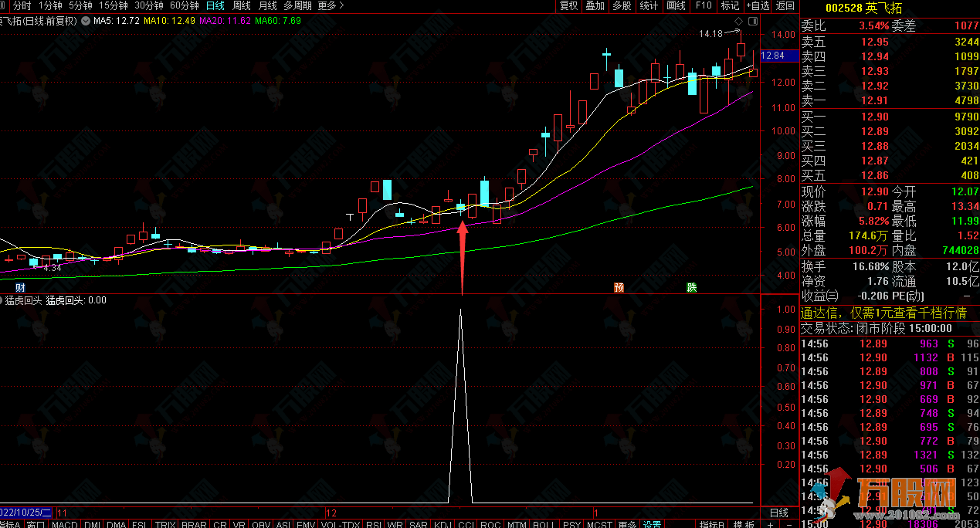
Task: Open the 多周期 multi-period view
Action: (297, 5)
